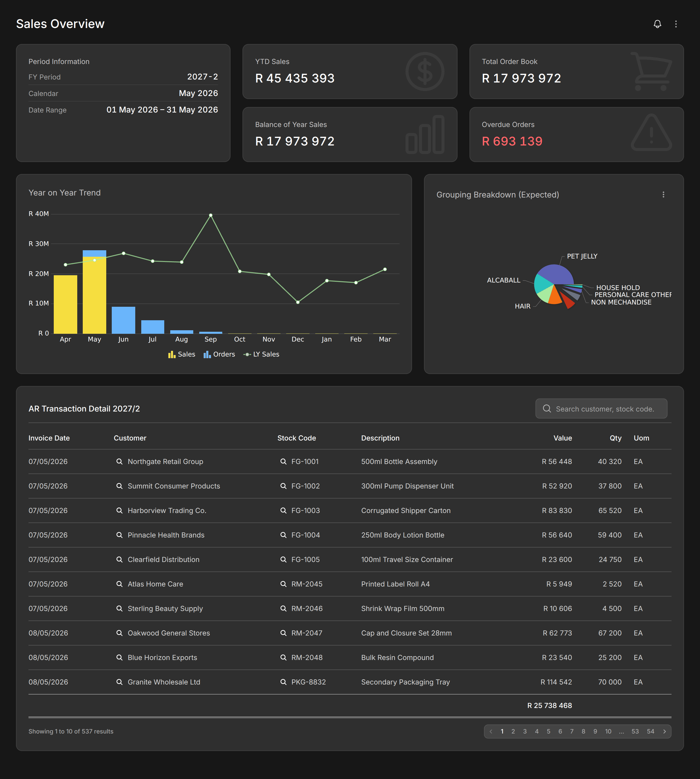Click lookup icon beside Oakwood General Stores
Screen dimensions: 700x779
point(119,633)
